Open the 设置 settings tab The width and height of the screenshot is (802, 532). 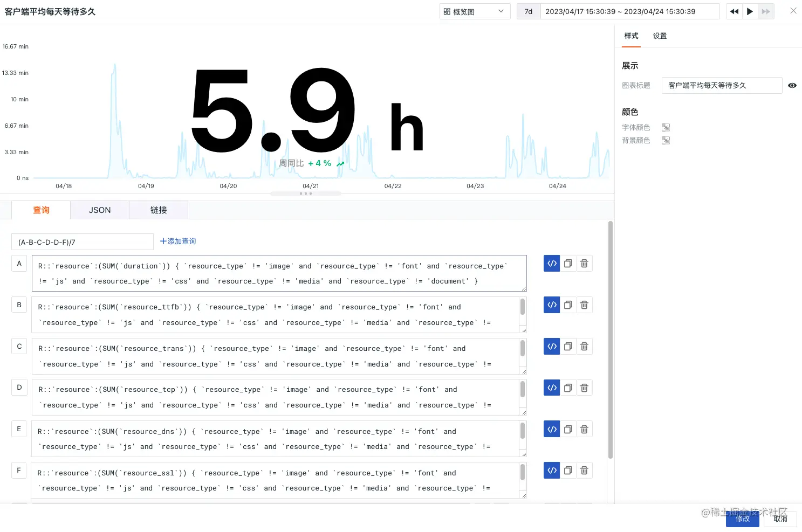coord(660,36)
